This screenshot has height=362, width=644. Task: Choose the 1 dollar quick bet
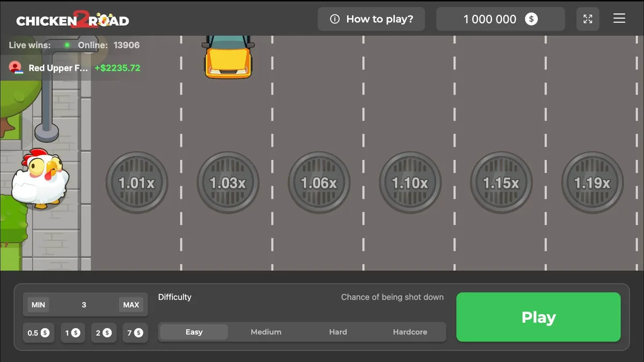[72, 333]
